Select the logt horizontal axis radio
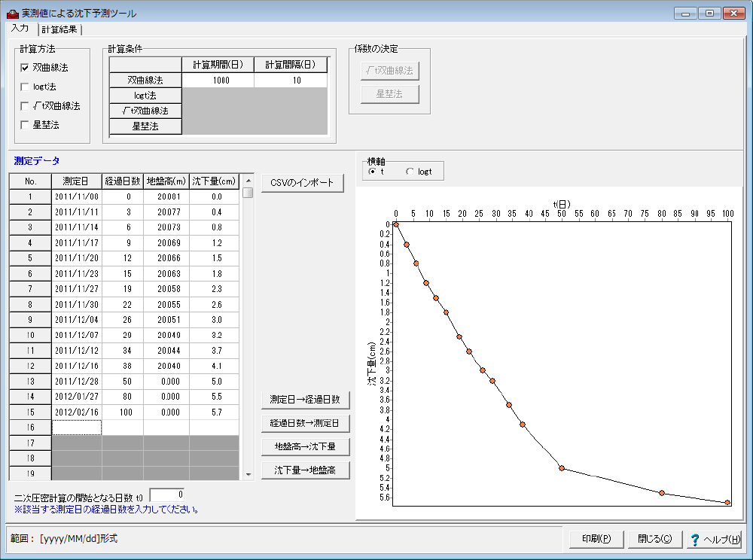753x560 pixels. tap(410, 172)
